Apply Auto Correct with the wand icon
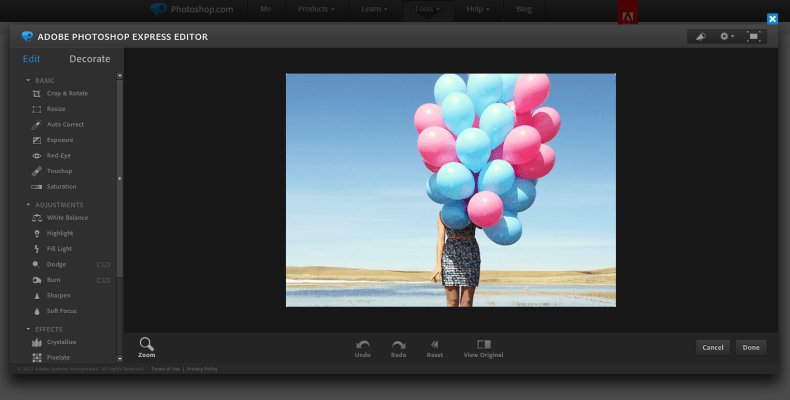 [x=36, y=124]
